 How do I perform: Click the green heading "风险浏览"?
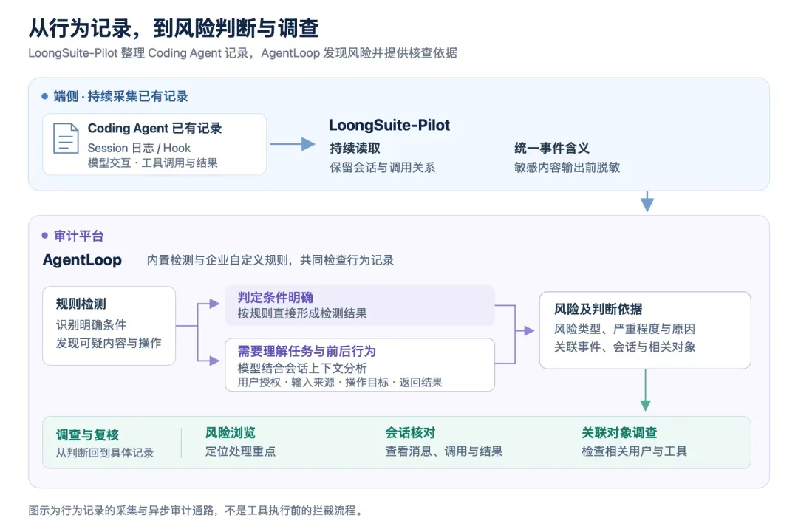click(230, 433)
